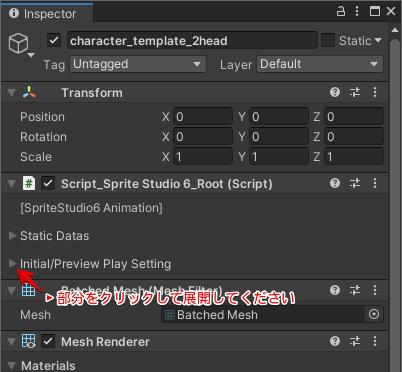Edit the character_template_2head name field
Viewport: 402px width, 372px height.
tap(192, 41)
